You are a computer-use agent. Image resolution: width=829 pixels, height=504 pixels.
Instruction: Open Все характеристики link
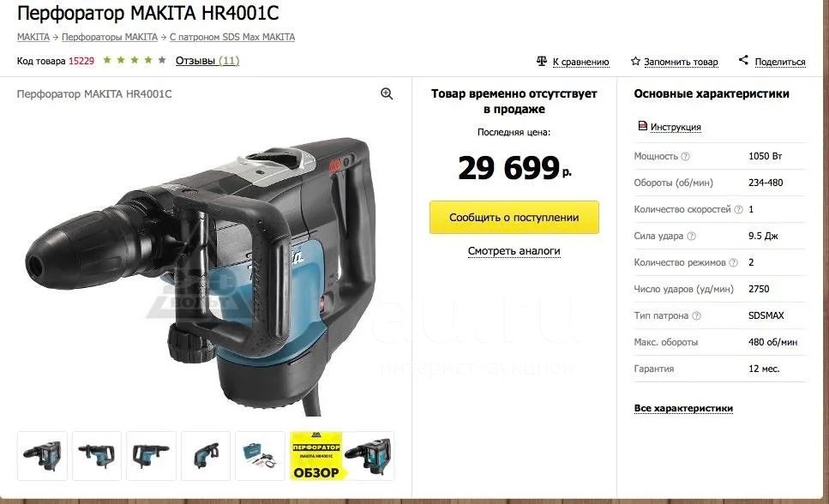click(x=683, y=408)
